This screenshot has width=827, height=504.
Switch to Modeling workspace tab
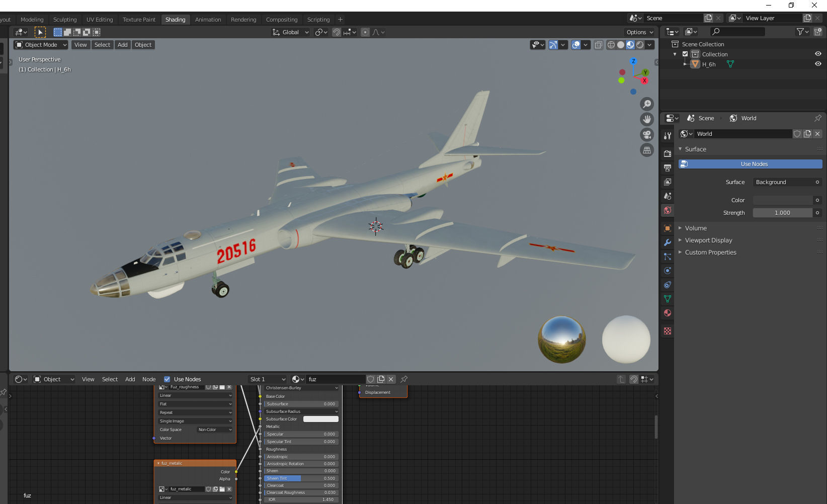tap(32, 20)
